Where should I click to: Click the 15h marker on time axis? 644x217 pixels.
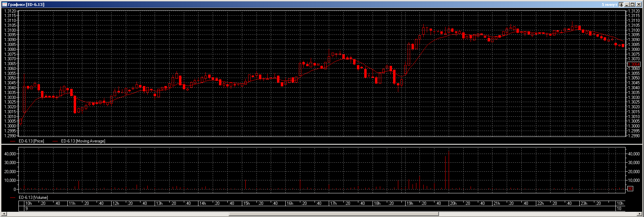246,203
